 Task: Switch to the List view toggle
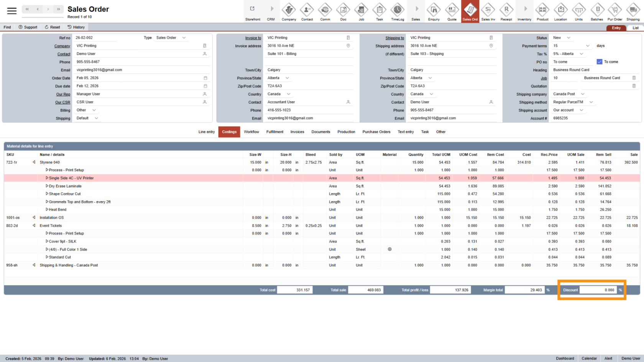click(x=635, y=28)
